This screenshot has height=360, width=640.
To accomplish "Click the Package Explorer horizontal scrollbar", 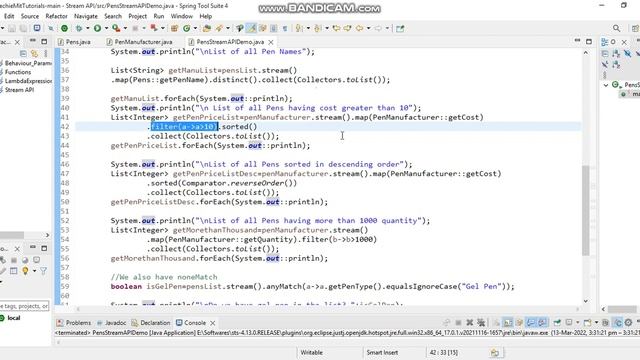I will (12, 235).
